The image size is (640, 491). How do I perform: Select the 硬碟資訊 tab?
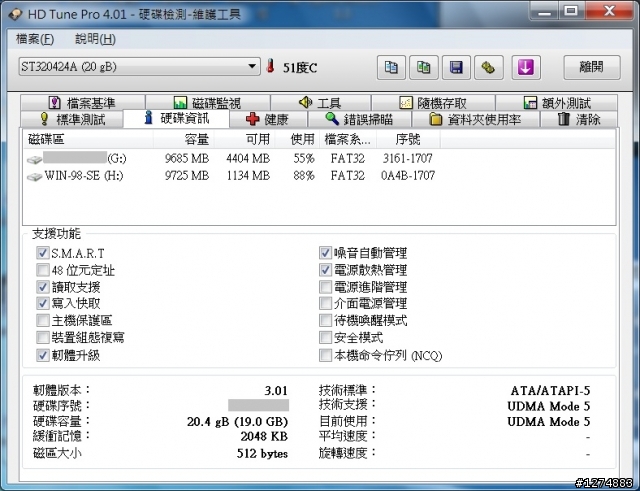(x=176, y=118)
